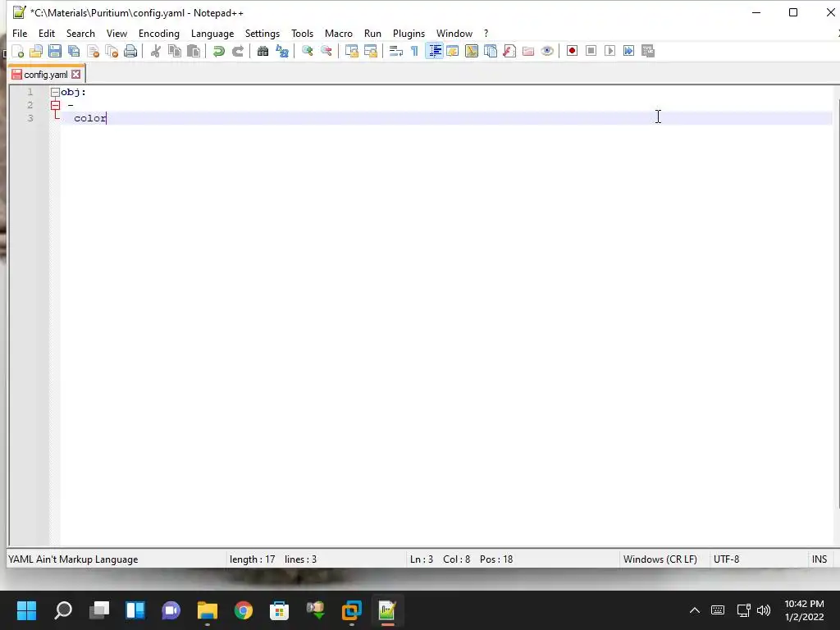Open the View menu

coord(116,33)
